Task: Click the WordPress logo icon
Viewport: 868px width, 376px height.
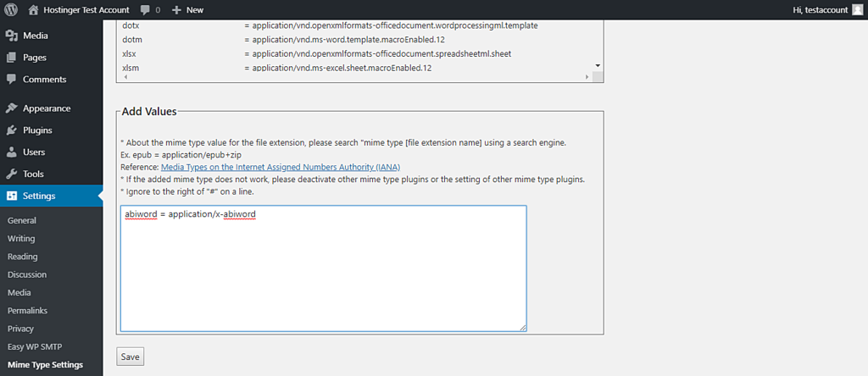Action: [11, 10]
